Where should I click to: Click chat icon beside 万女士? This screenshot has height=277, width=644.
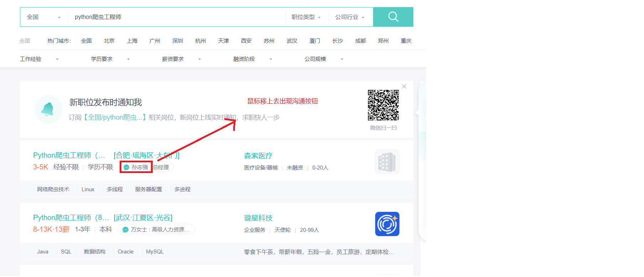[125, 230]
